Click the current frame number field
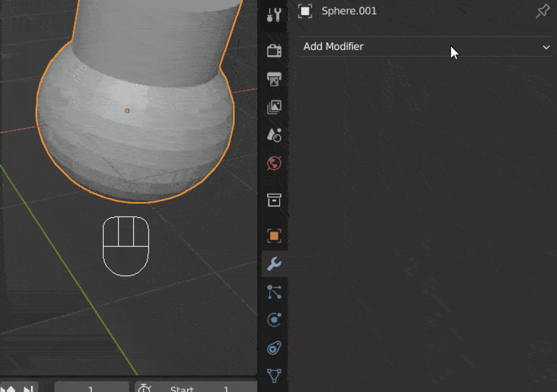 coord(91,388)
